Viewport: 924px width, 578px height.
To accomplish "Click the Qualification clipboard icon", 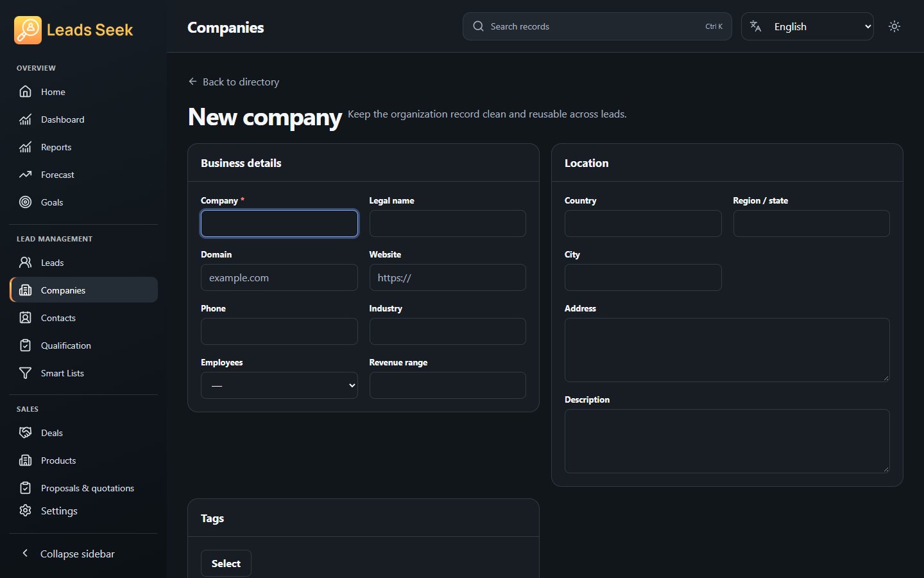I will (25, 346).
